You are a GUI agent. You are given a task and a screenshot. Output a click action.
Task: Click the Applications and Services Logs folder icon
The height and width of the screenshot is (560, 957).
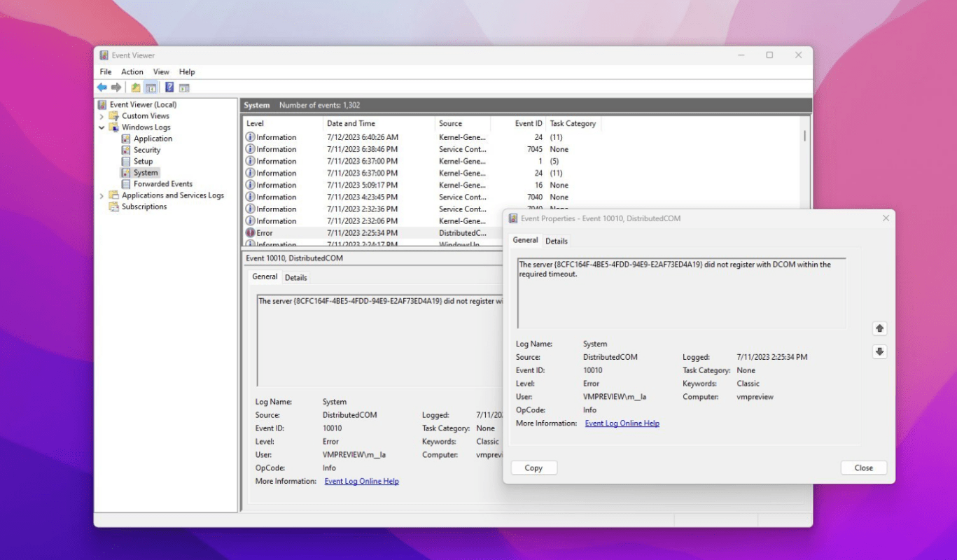pyautogui.click(x=114, y=195)
